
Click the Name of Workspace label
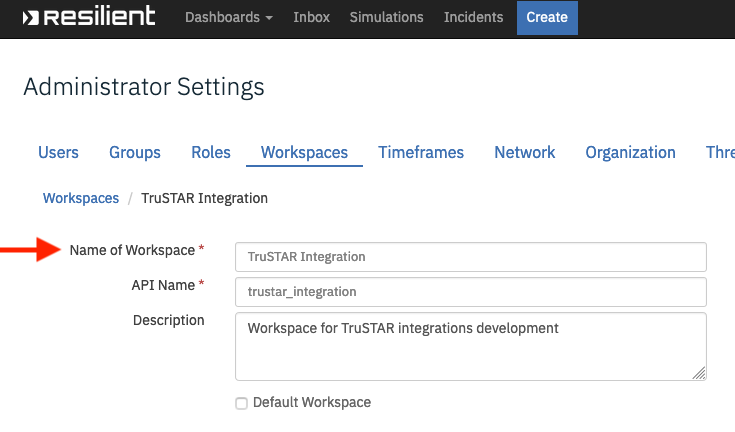[132, 250]
